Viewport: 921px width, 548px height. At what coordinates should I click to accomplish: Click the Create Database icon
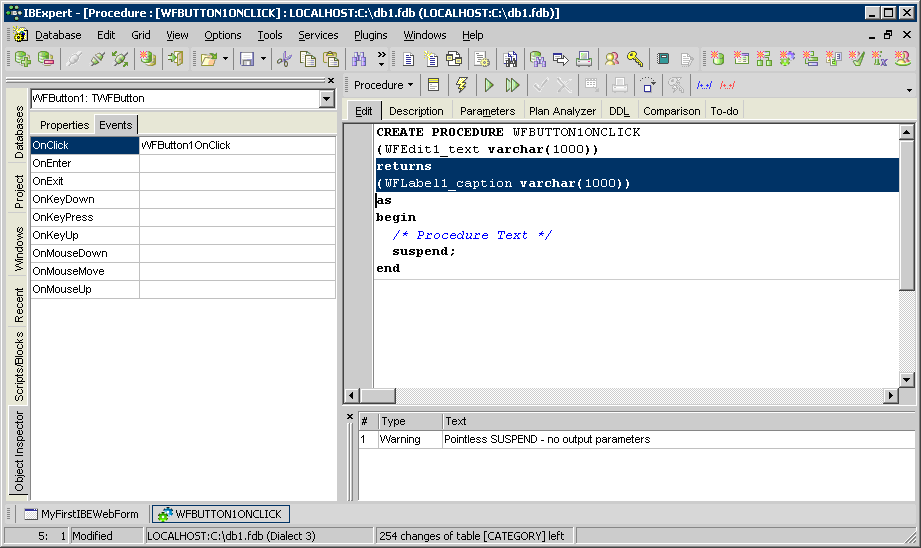click(147, 59)
